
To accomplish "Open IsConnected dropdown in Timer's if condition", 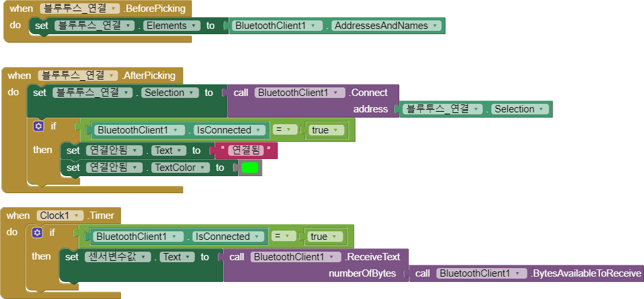I will 228,237.
